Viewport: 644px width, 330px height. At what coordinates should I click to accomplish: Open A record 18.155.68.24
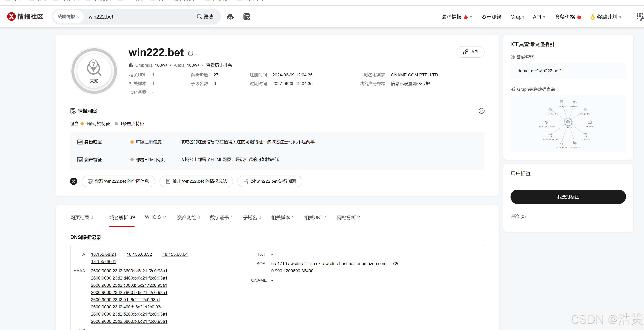click(x=104, y=254)
